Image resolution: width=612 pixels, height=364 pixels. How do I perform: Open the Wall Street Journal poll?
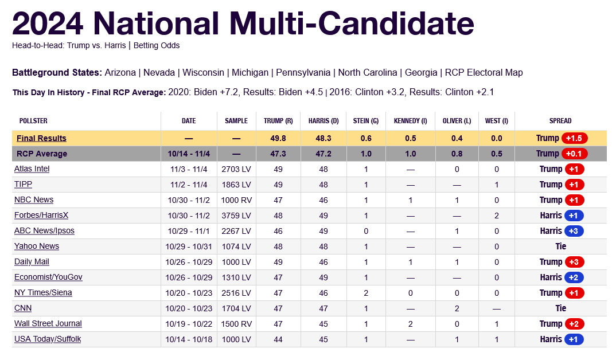click(x=48, y=324)
